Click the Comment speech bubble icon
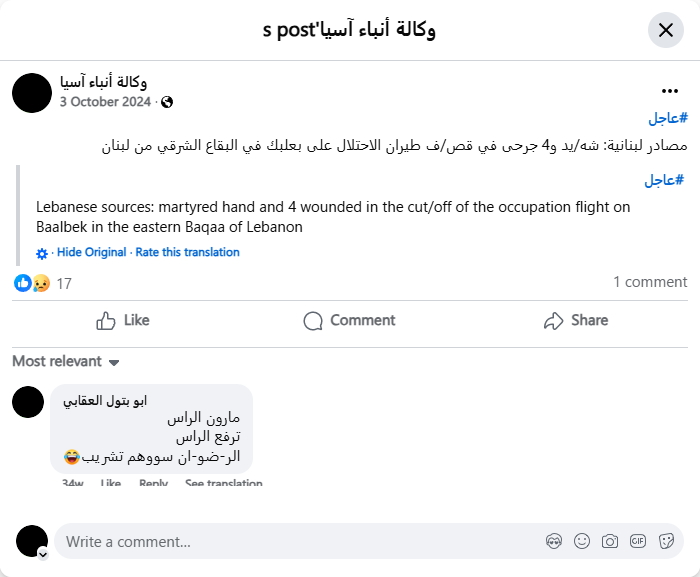This screenshot has width=700, height=577. point(313,321)
